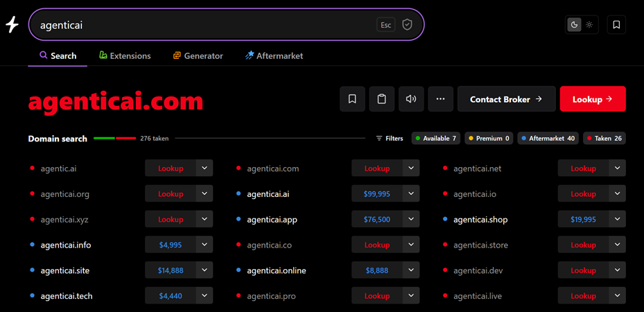Copy domain with the clipboard icon
Screen dimensions: 644x312
(x=381, y=99)
